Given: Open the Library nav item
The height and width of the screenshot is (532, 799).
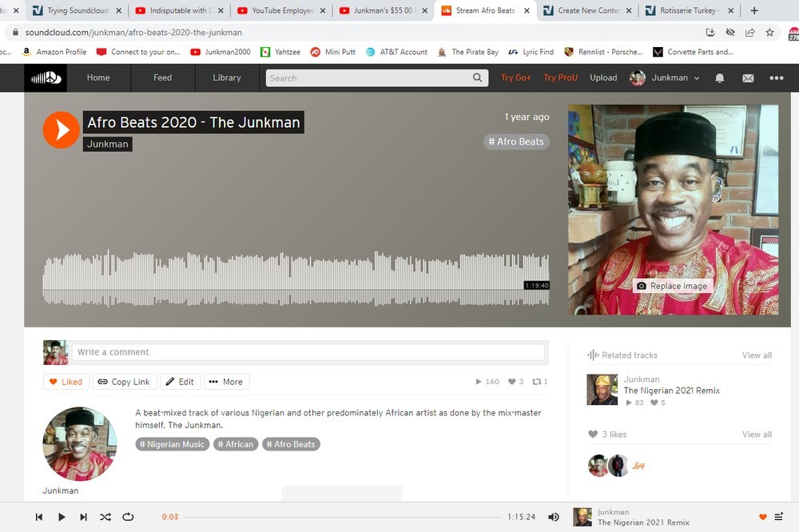Looking at the screenshot, I should tap(227, 78).
